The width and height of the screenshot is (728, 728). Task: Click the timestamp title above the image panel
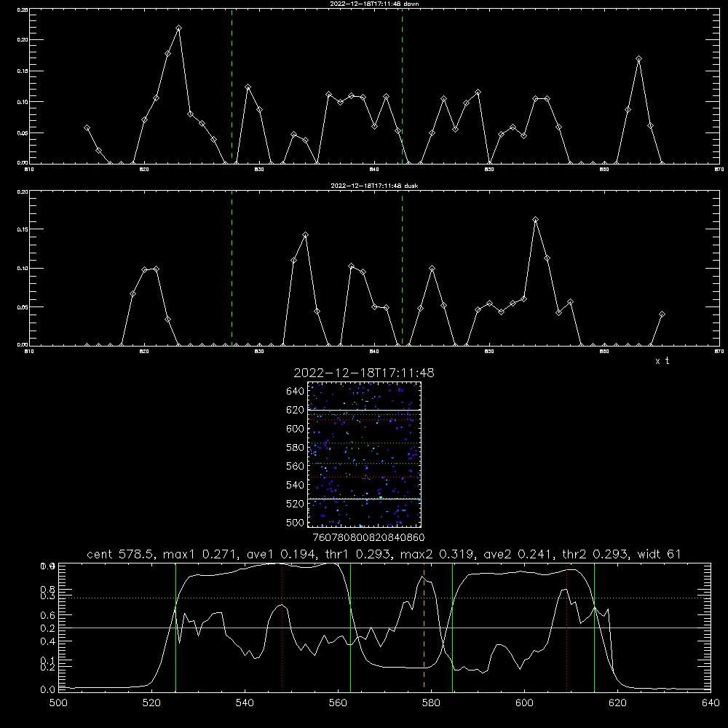click(364, 373)
